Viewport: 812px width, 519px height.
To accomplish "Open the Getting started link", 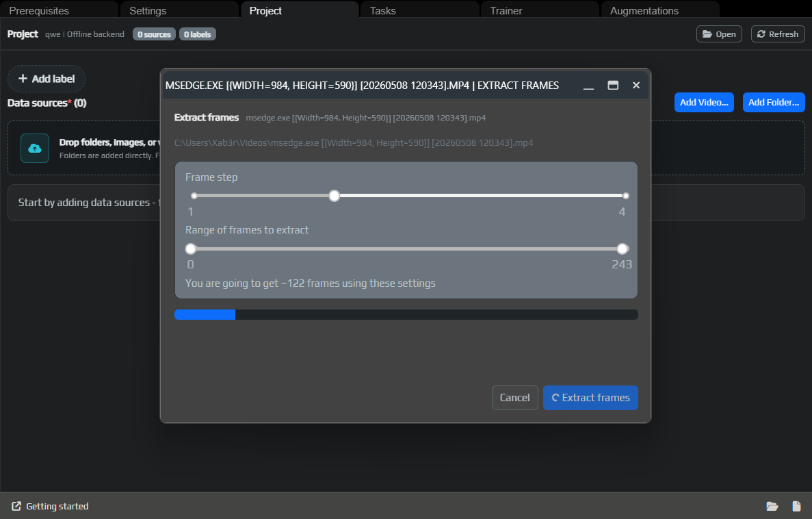I will coord(50,506).
